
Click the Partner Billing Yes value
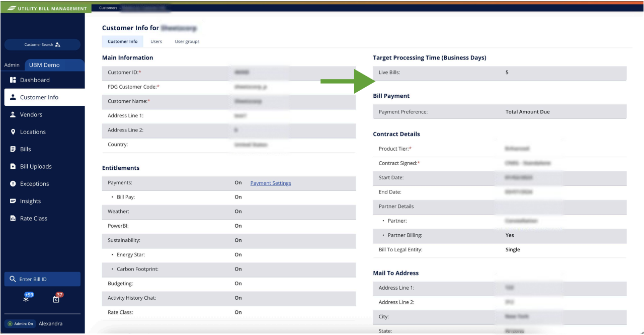tap(510, 235)
